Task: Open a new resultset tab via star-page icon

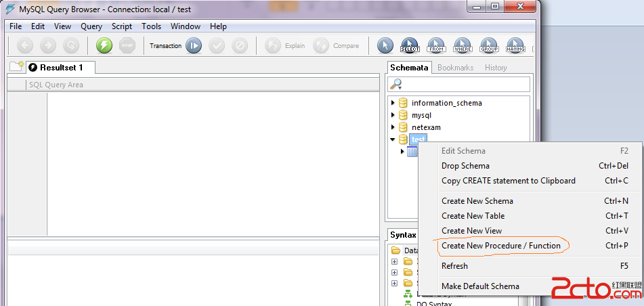Action: [16, 66]
